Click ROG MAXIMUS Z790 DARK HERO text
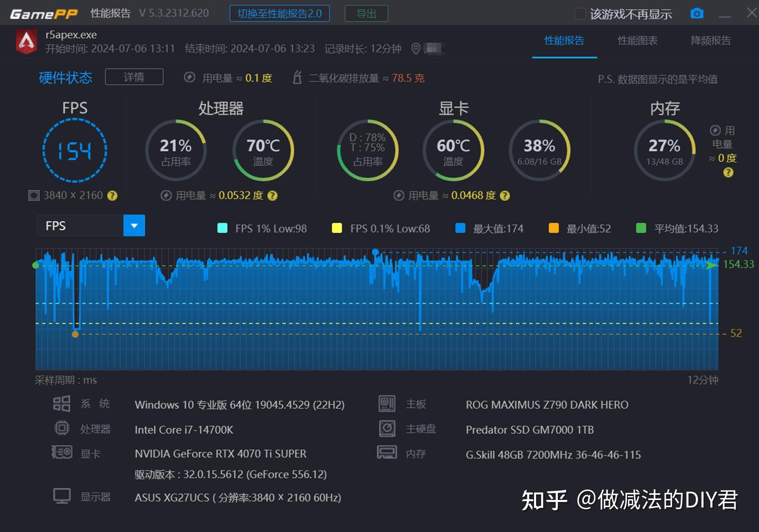Image resolution: width=759 pixels, height=532 pixels. (x=547, y=405)
